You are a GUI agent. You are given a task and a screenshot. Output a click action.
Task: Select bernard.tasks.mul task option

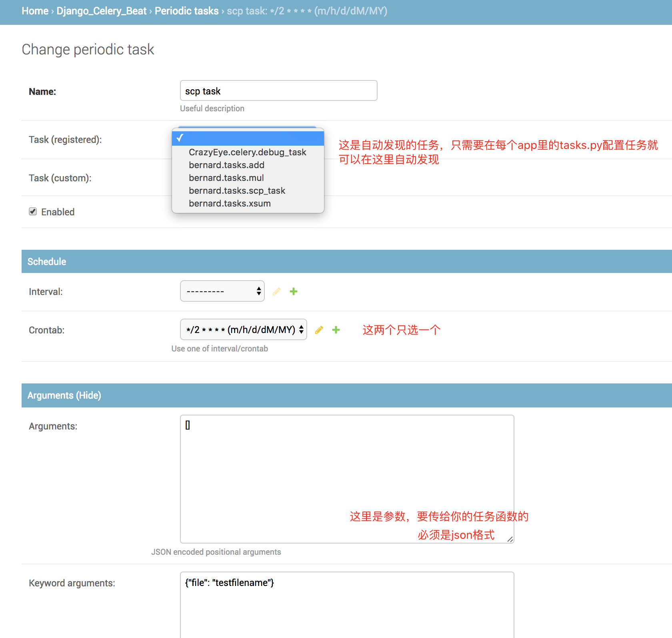(226, 178)
